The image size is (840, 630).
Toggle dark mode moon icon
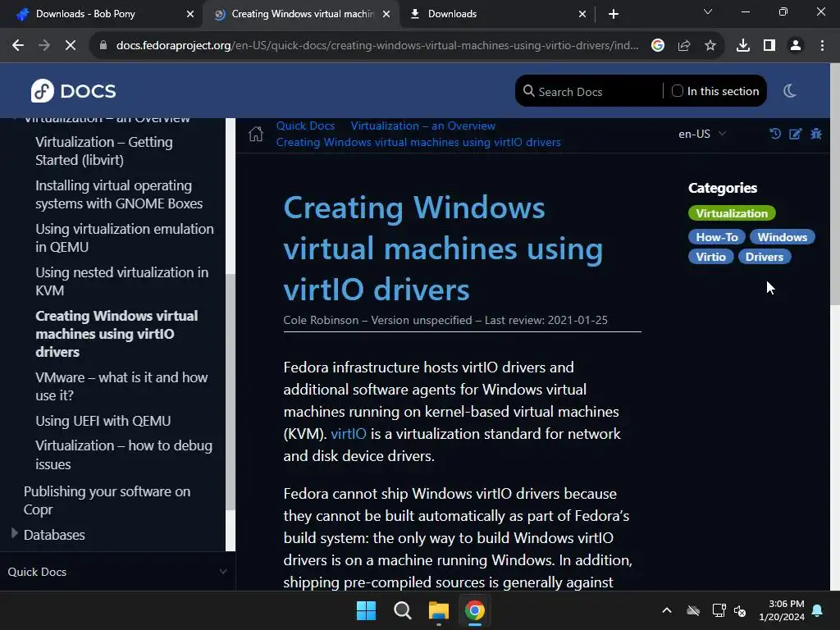(790, 90)
